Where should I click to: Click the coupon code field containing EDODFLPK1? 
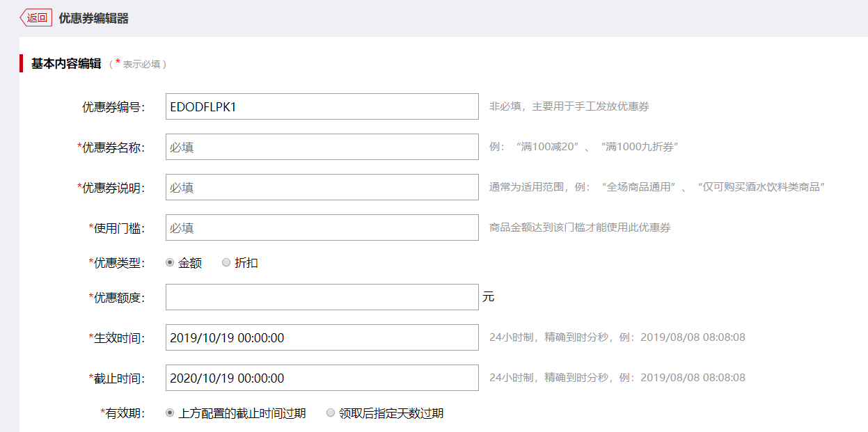(322, 106)
